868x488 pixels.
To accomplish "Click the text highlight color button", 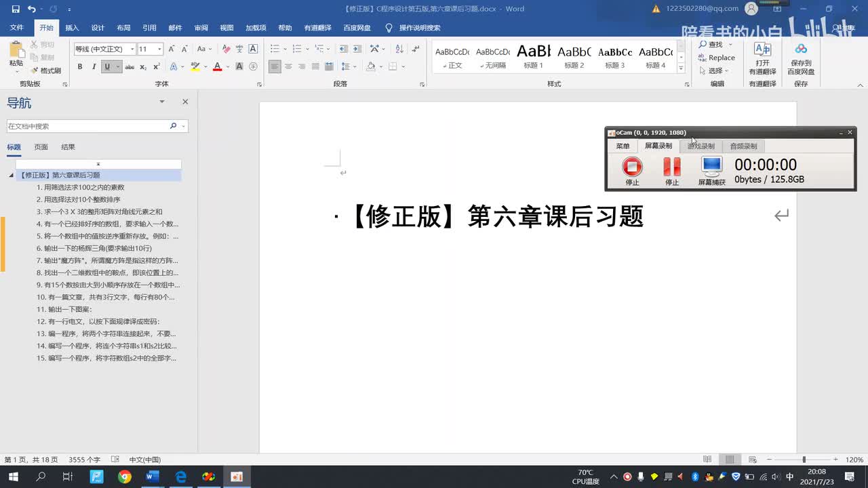I will pyautogui.click(x=195, y=66).
